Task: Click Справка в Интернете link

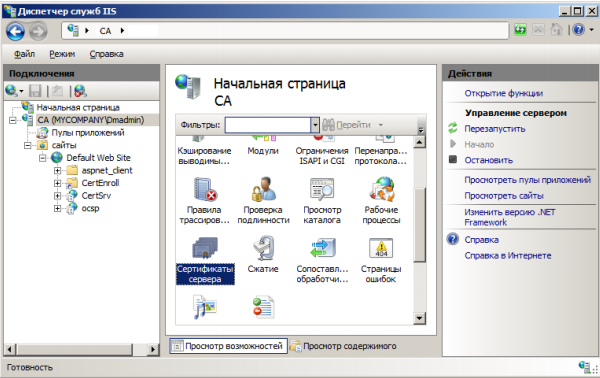Action: tap(508, 256)
